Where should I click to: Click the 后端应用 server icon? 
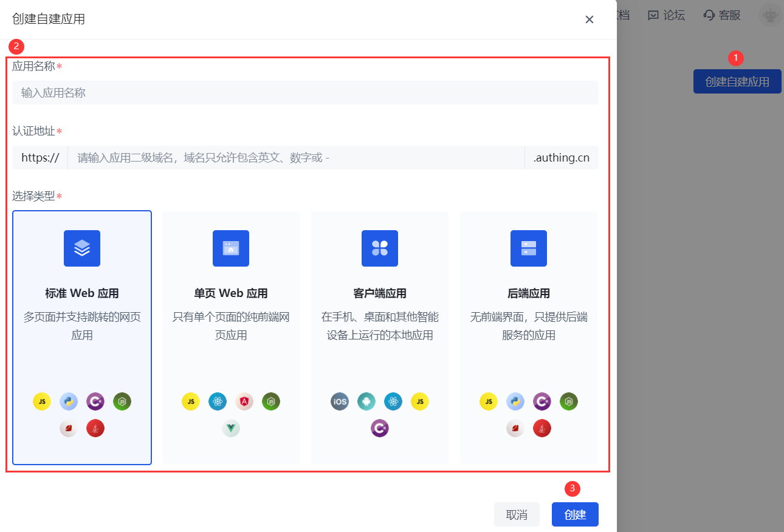[x=529, y=248]
